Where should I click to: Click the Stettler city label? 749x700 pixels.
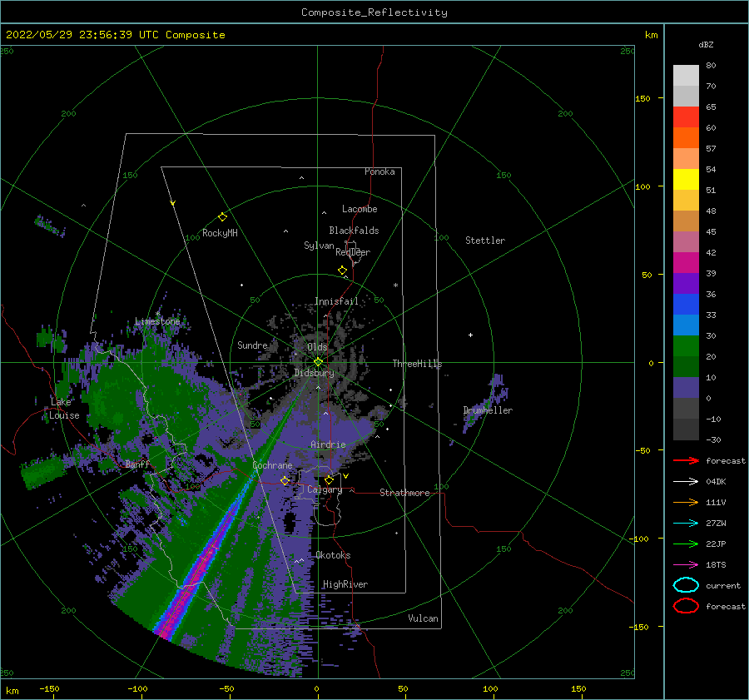point(485,241)
